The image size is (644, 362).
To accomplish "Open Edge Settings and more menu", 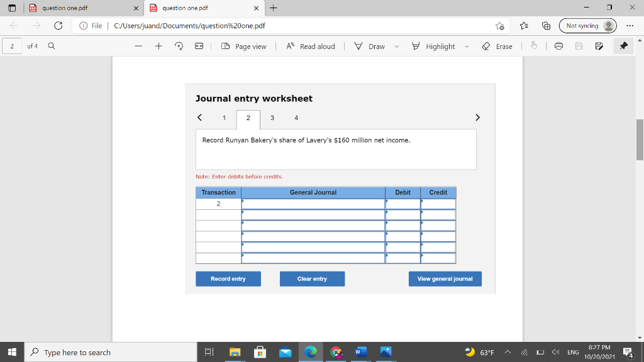I will (630, 26).
